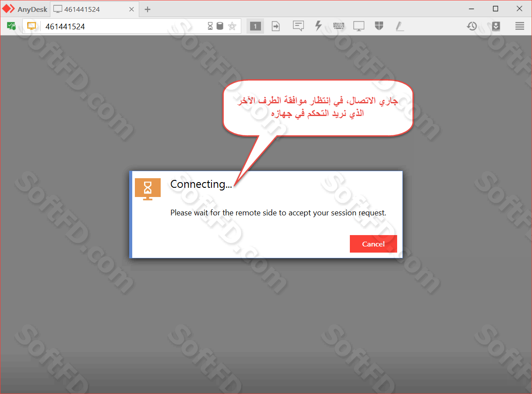Click the green connection status icon
The image size is (532, 394).
point(11,26)
